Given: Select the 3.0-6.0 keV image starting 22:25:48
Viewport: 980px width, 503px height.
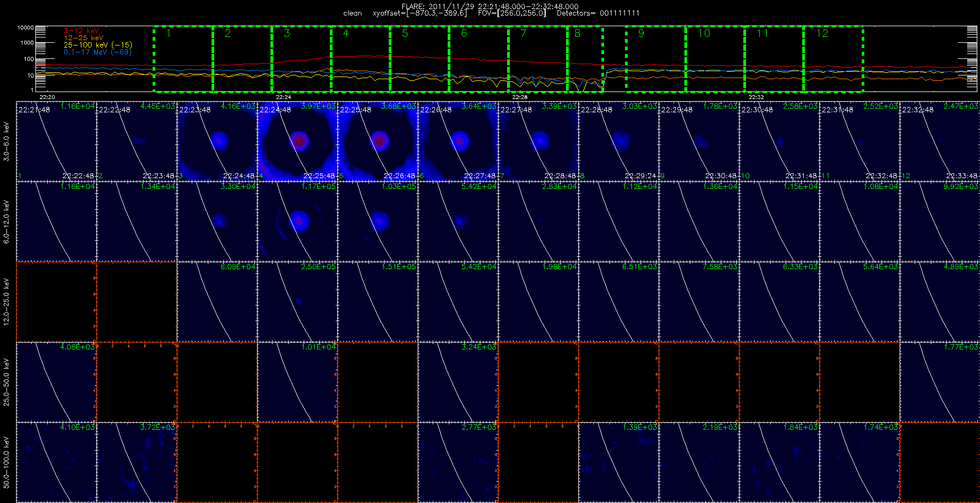Looking at the screenshot, I should tap(378, 141).
